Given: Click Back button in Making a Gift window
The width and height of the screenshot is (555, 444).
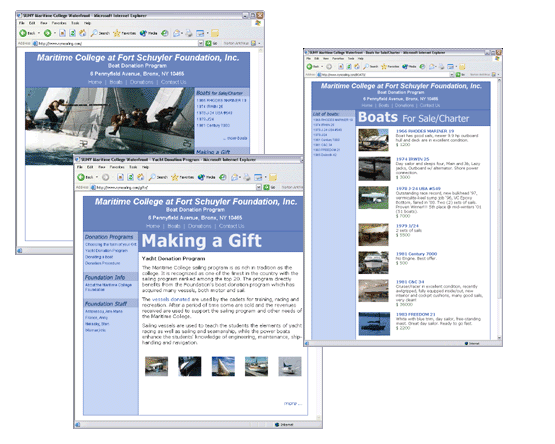Looking at the screenshot, I should 85,177.
